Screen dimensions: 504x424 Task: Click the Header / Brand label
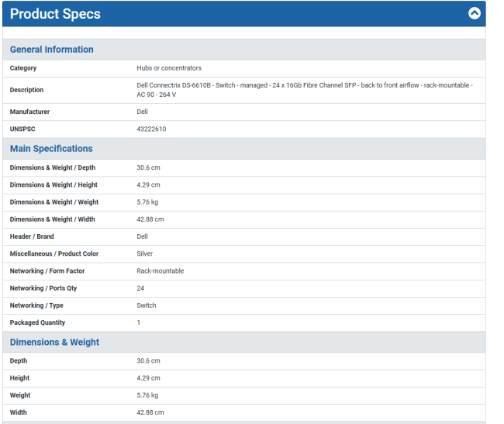point(32,236)
